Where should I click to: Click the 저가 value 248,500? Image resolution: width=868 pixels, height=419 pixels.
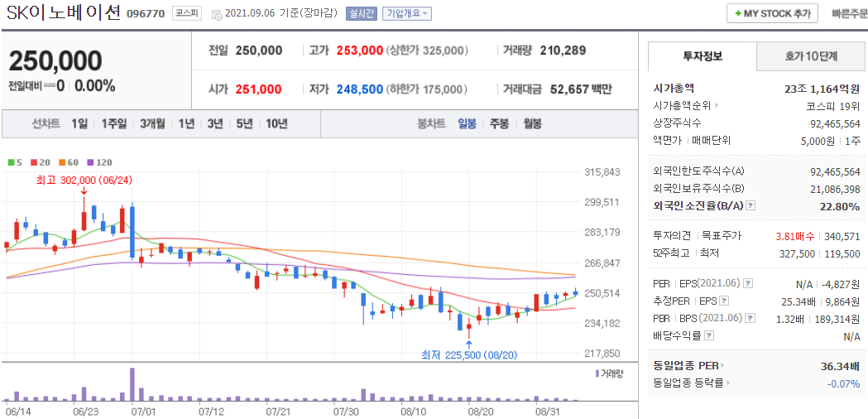coord(361,89)
